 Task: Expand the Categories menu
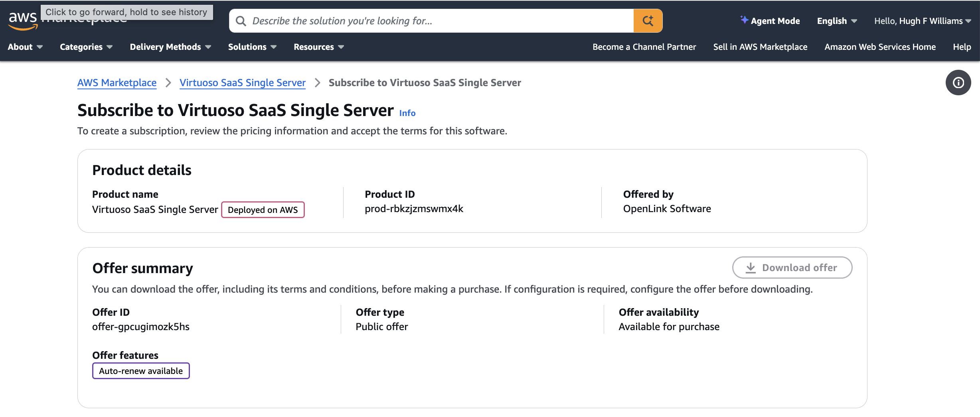click(86, 47)
